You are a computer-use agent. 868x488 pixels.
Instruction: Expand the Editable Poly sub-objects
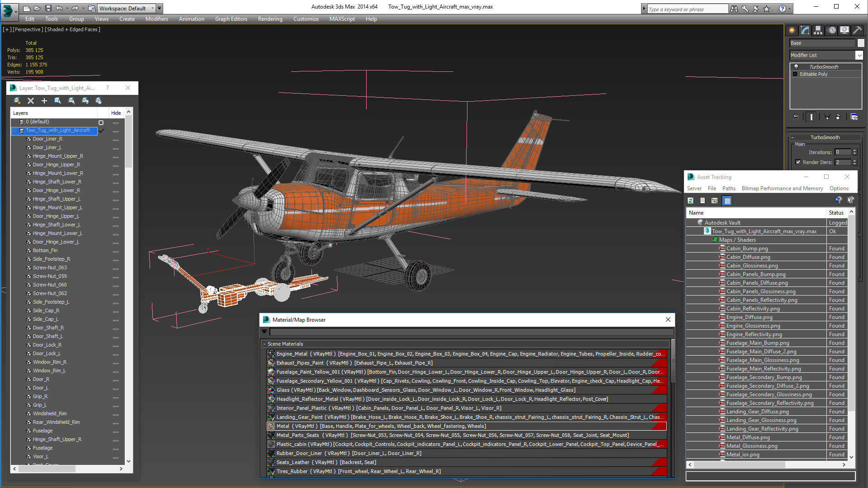[x=795, y=74]
